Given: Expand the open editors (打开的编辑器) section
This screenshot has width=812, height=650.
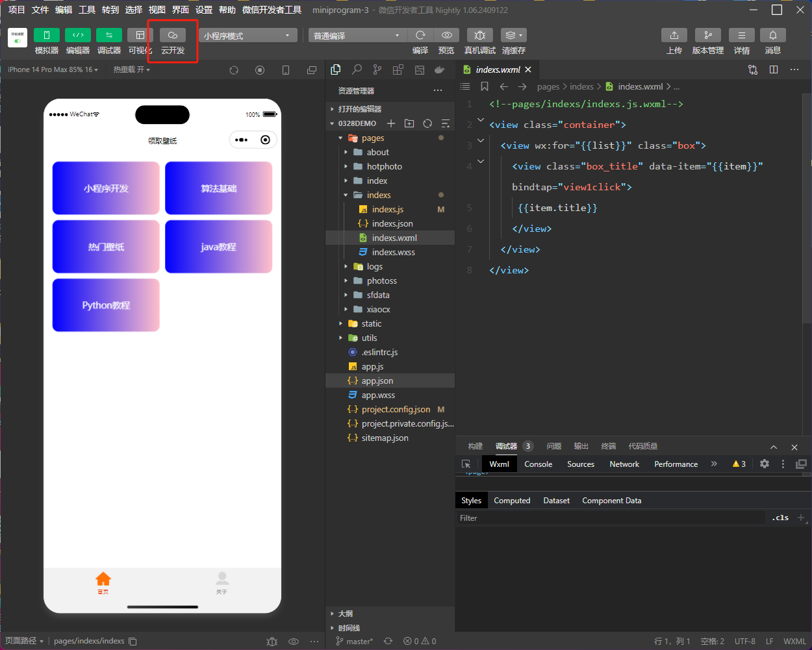Looking at the screenshot, I should pyautogui.click(x=390, y=109).
